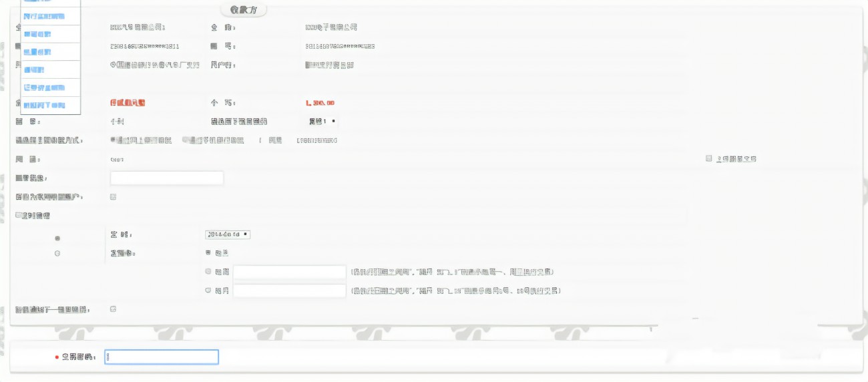868x382 pixels.
Task: Click the rounded pill label at top center
Action: click(x=244, y=10)
